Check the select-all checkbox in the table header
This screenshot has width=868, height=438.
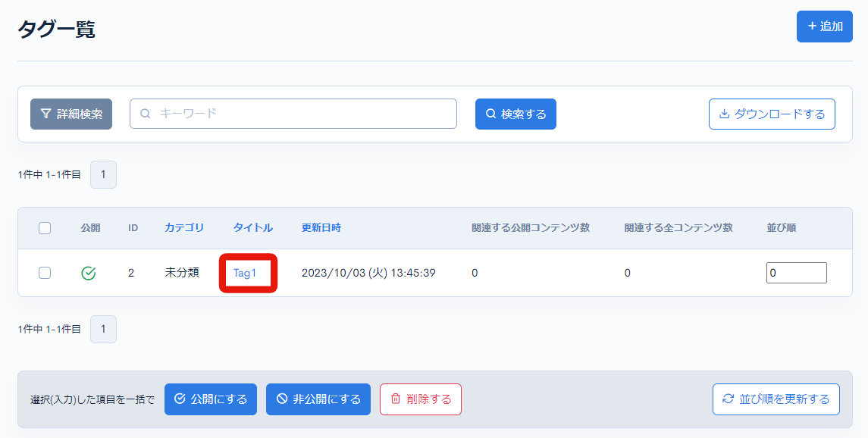click(43, 228)
